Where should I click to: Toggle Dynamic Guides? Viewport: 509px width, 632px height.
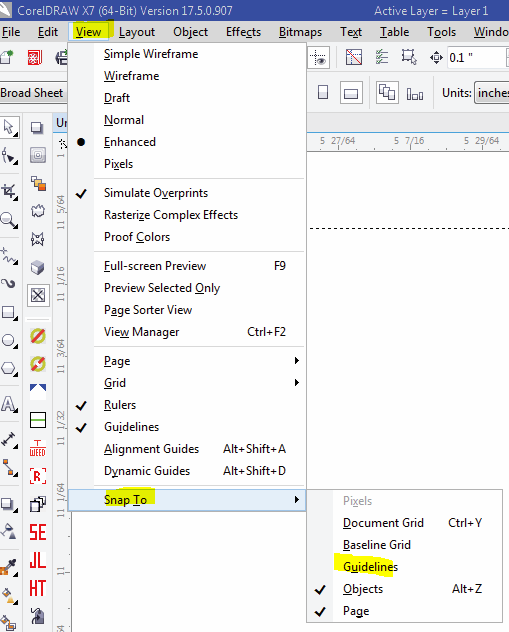[x=187, y=471]
